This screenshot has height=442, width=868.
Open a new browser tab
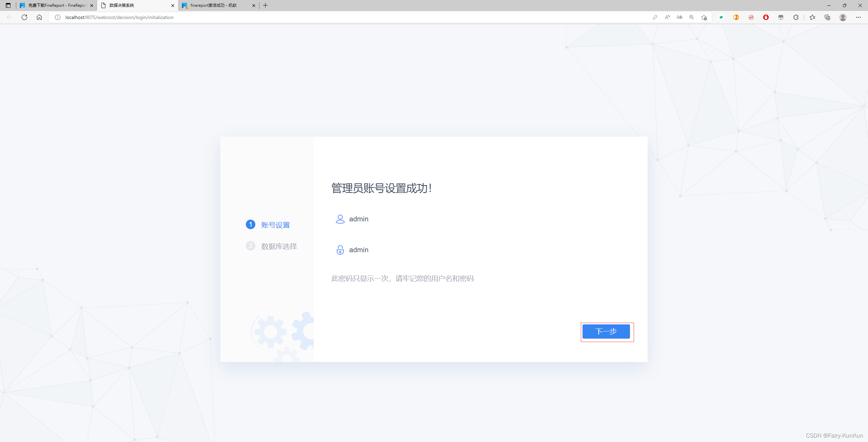click(265, 5)
